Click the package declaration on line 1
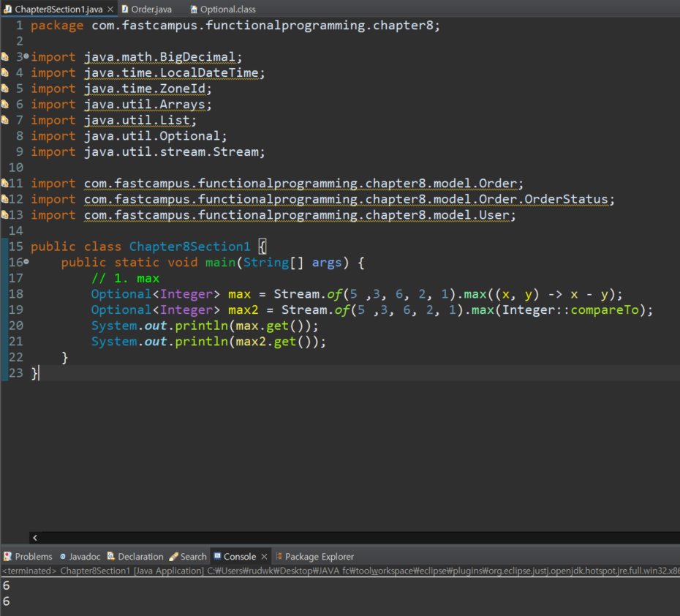Screen dimensions: 680x616 [x=235, y=25]
